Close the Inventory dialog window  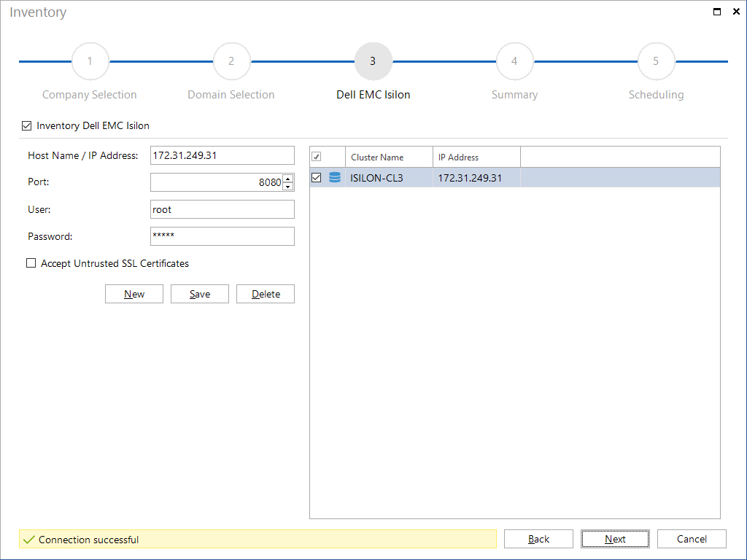click(736, 12)
